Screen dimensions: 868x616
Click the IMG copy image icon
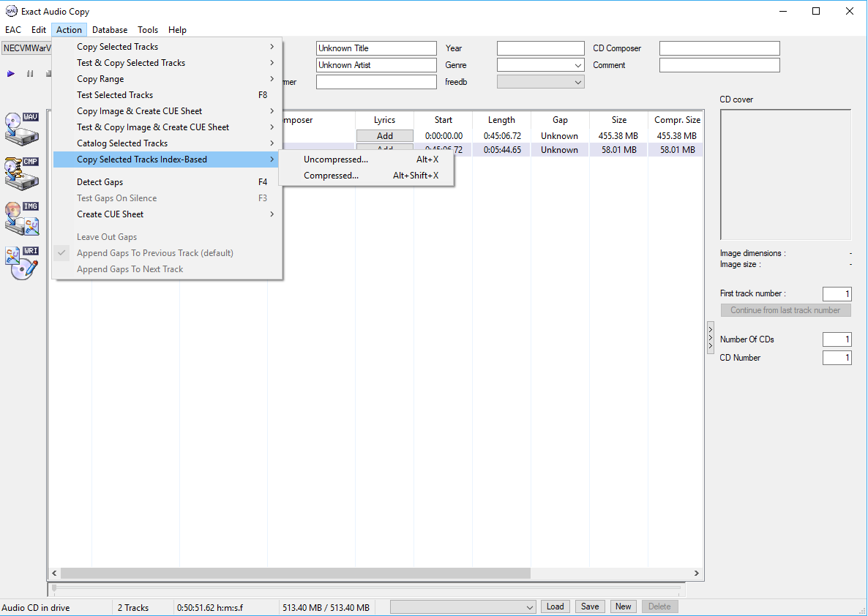22,218
